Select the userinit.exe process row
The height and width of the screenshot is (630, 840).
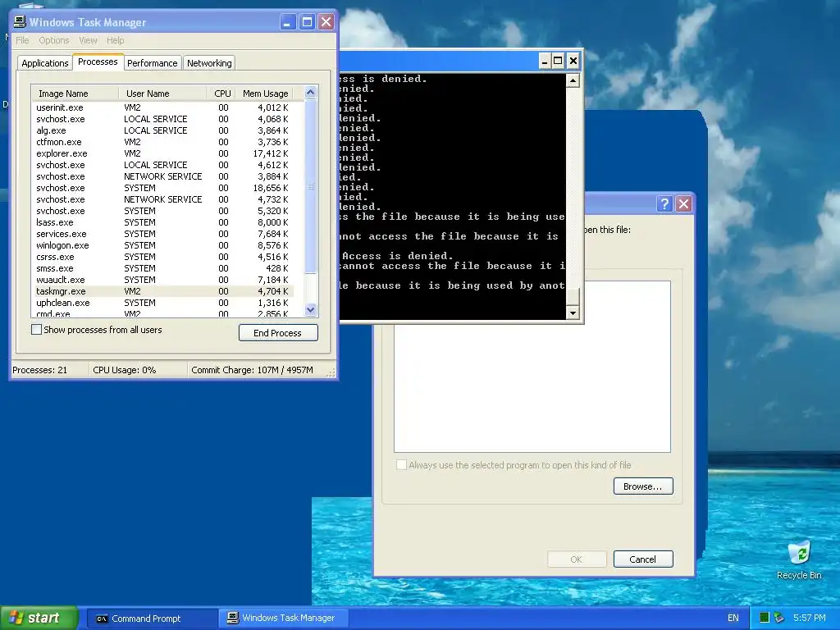162,107
